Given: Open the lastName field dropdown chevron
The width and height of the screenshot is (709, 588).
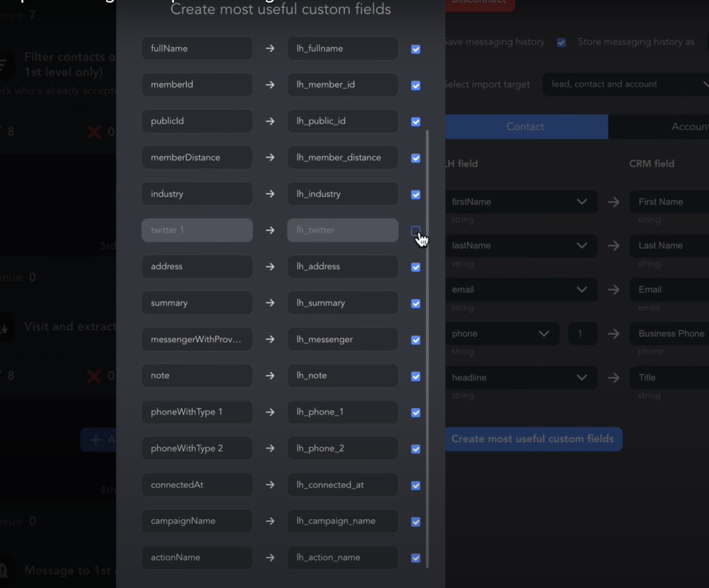Looking at the screenshot, I should tap(581, 246).
